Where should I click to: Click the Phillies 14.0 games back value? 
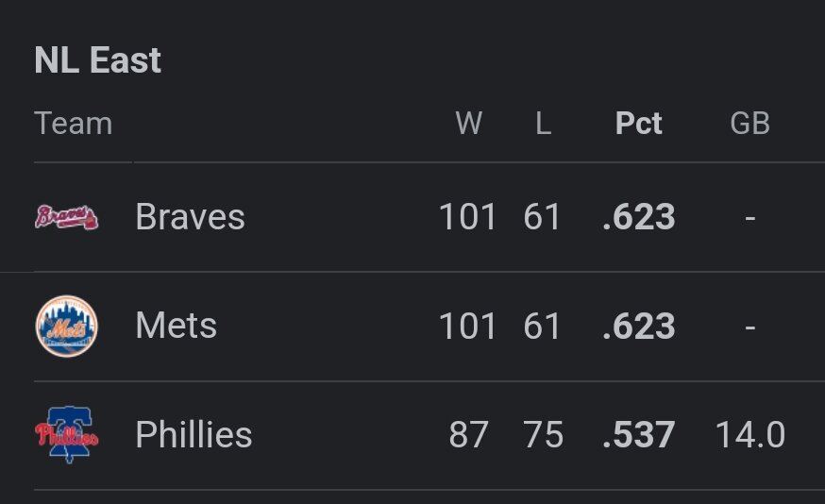point(749,435)
